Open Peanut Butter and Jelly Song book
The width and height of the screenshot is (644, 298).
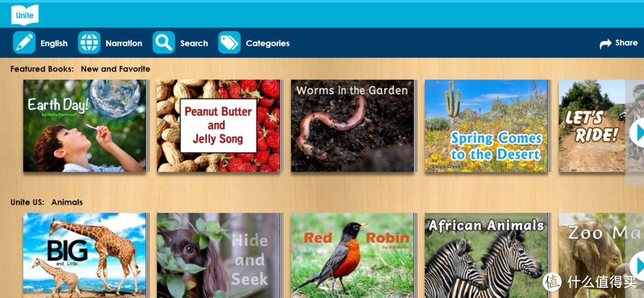point(218,126)
